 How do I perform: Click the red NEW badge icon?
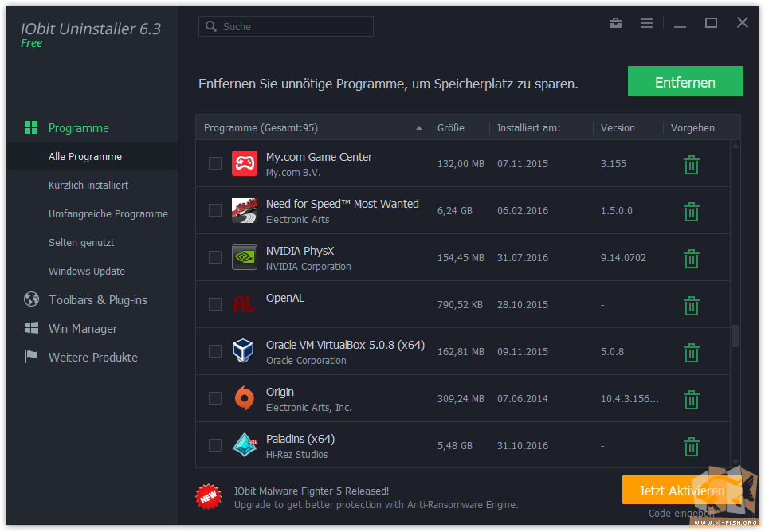(x=209, y=497)
